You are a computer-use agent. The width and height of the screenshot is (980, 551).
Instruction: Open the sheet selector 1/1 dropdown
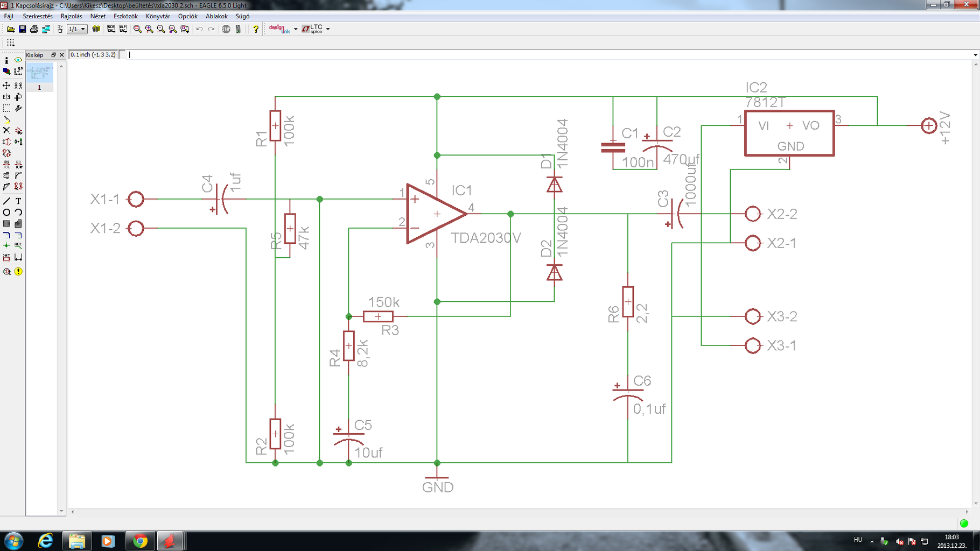pos(77,29)
